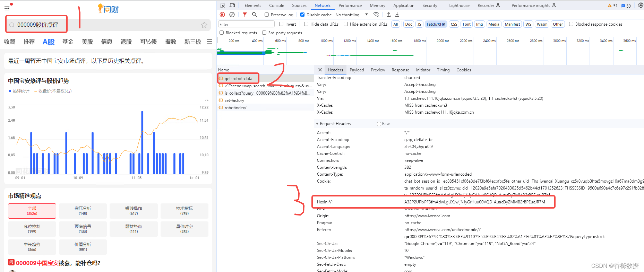
Task: Check the 3rd-party requests box
Action: [x=264, y=33]
